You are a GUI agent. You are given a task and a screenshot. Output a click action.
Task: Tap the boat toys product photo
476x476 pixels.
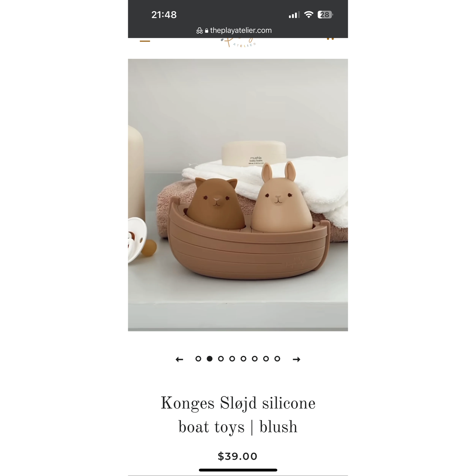[238, 195]
